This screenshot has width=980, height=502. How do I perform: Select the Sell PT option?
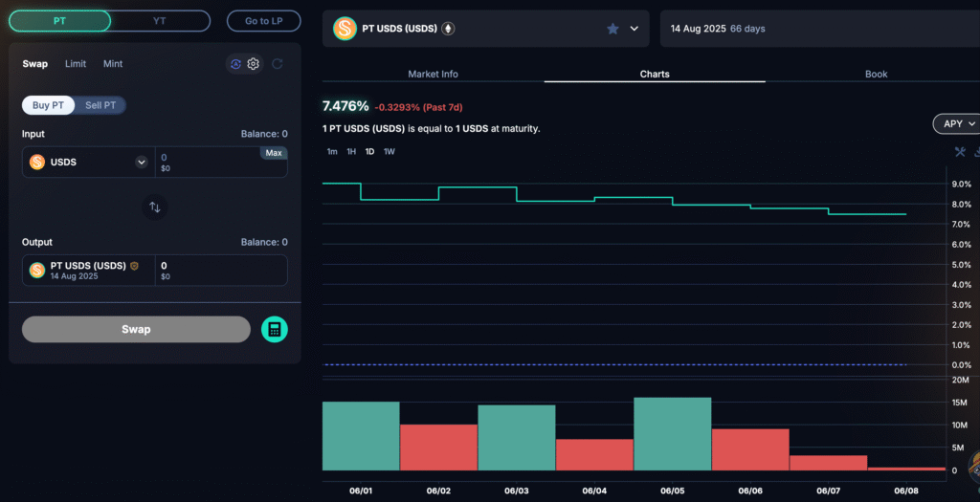coord(100,105)
